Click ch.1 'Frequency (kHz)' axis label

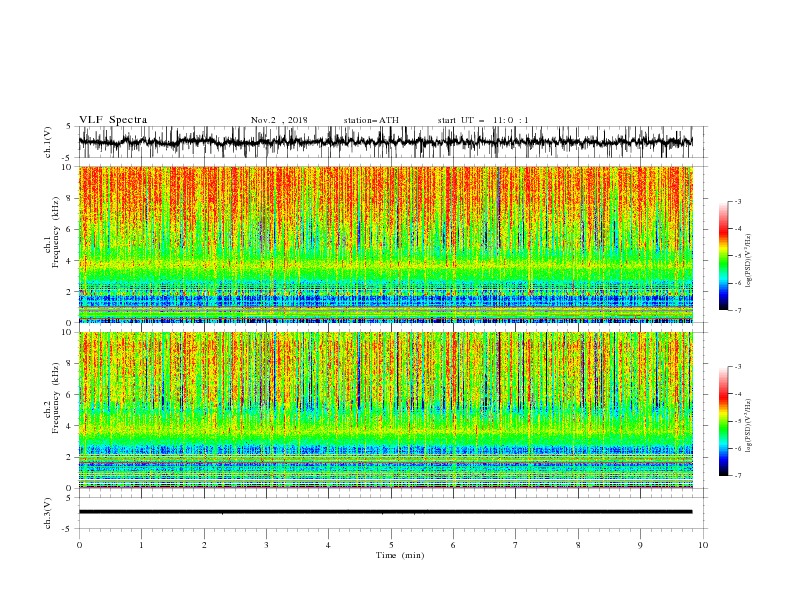pos(56,233)
